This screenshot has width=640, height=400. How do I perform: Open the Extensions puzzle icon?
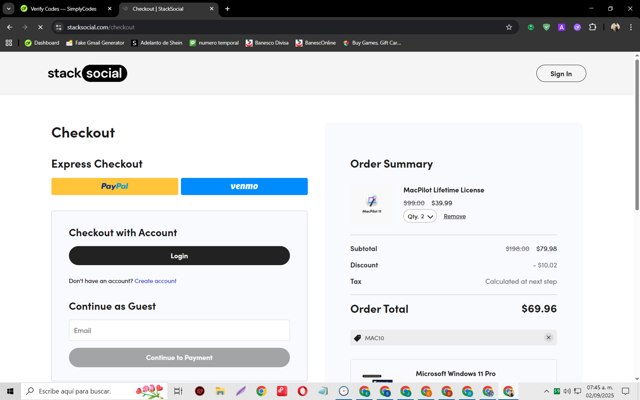point(592,27)
